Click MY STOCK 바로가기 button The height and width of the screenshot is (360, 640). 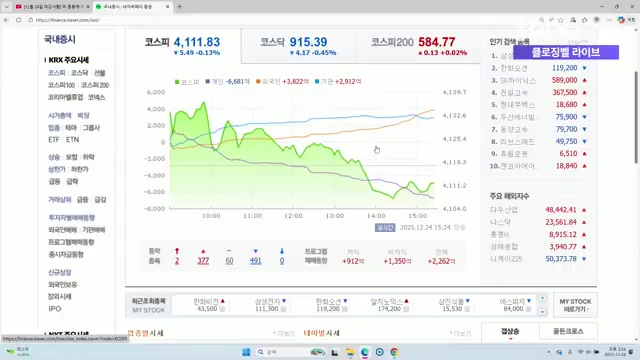click(575, 305)
